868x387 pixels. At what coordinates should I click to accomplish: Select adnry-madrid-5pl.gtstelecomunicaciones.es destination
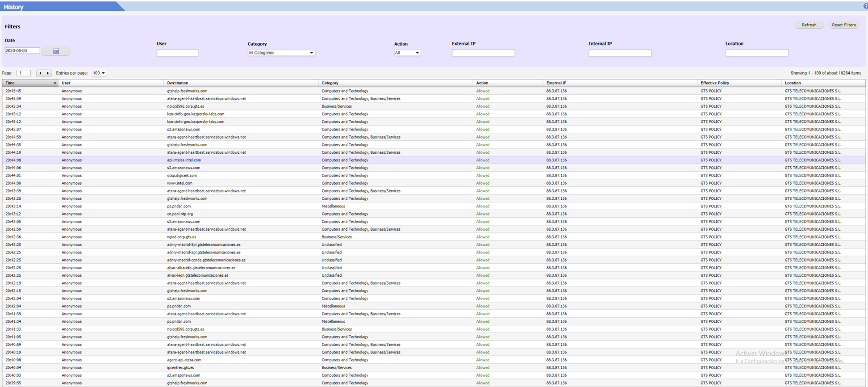click(204, 245)
